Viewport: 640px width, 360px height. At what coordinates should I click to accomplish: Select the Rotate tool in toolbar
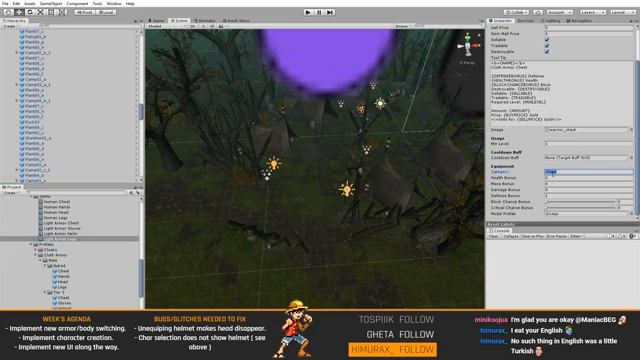(x=30, y=12)
